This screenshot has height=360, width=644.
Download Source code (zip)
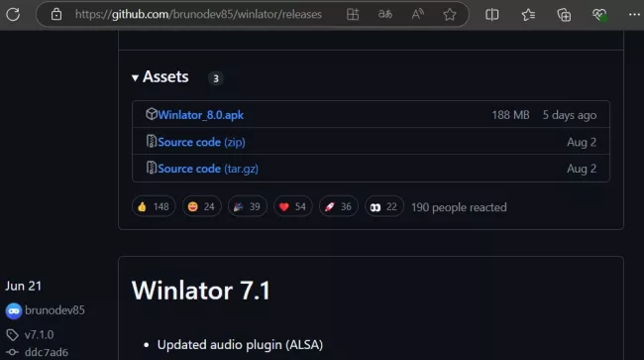pyautogui.click(x=201, y=142)
